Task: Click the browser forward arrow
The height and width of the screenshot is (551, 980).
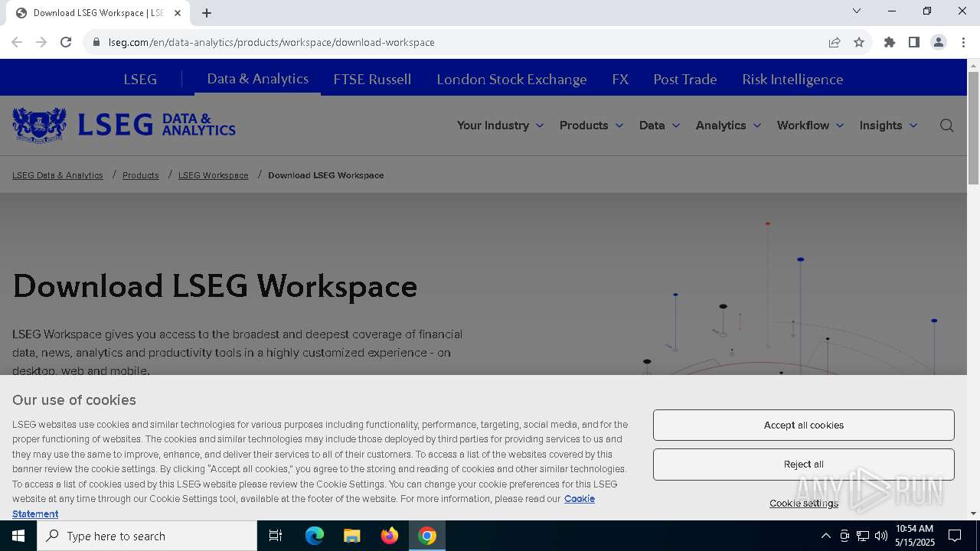Action: [x=41, y=42]
